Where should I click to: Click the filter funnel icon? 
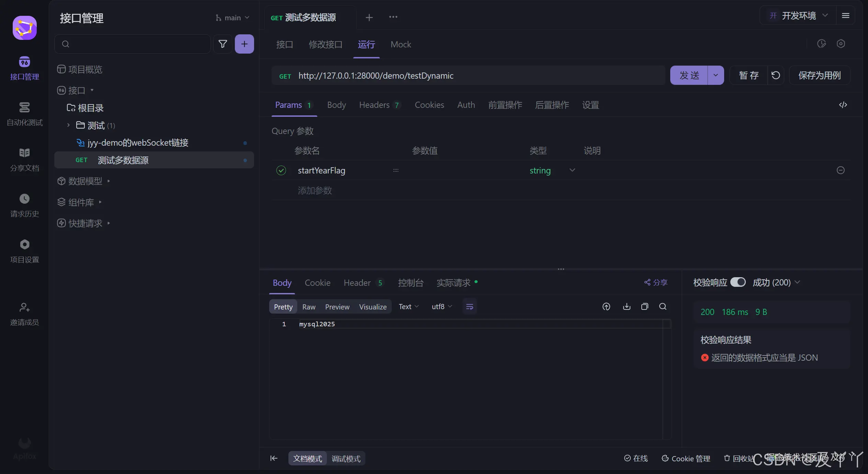point(222,44)
